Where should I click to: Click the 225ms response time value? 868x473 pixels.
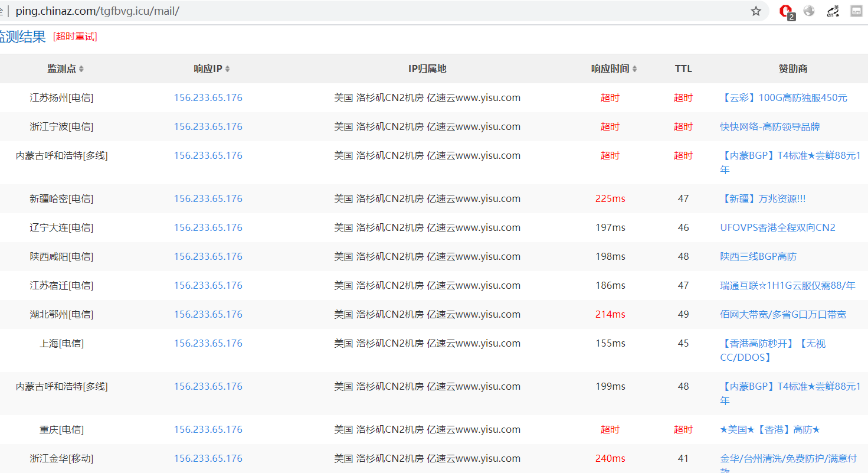(x=610, y=199)
